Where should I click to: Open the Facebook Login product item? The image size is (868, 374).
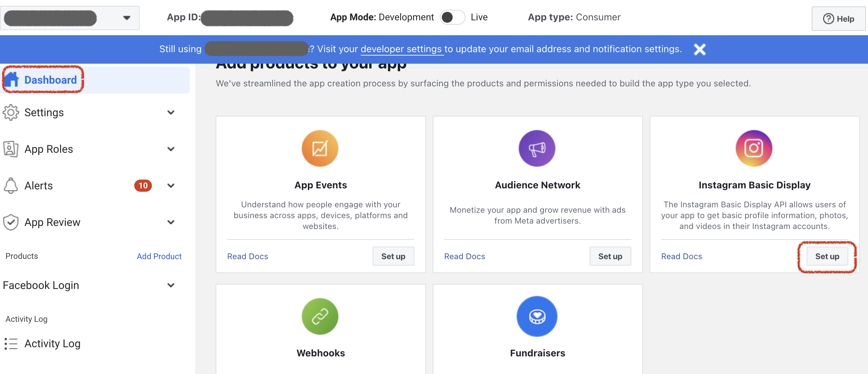coord(95,285)
